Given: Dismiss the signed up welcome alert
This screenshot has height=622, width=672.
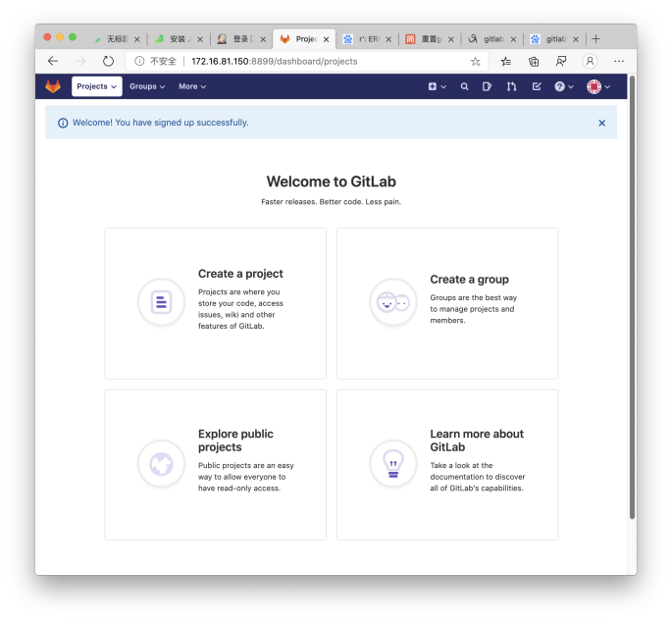Looking at the screenshot, I should click(601, 123).
